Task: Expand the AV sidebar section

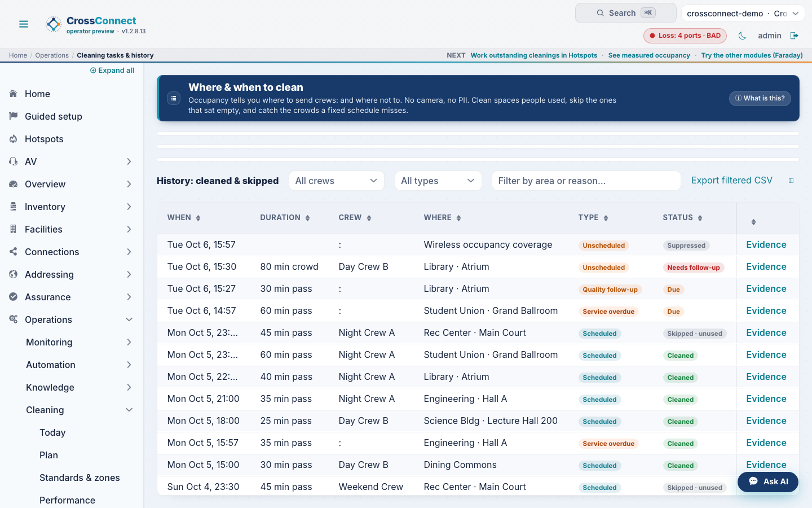Action: [129, 161]
